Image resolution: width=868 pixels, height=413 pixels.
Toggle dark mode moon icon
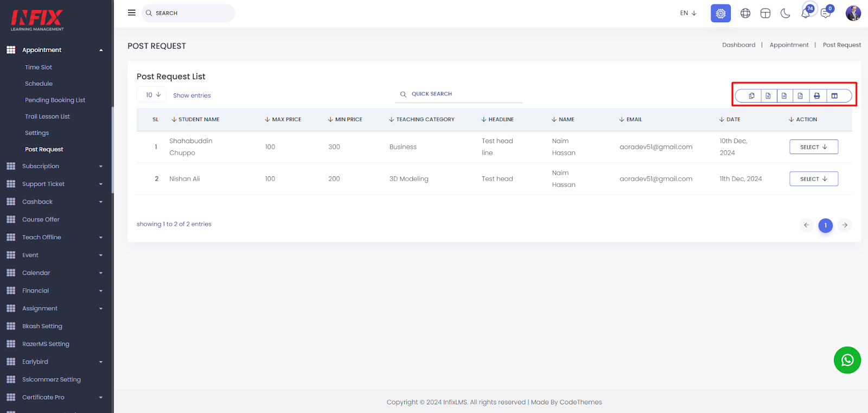click(785, 14)
